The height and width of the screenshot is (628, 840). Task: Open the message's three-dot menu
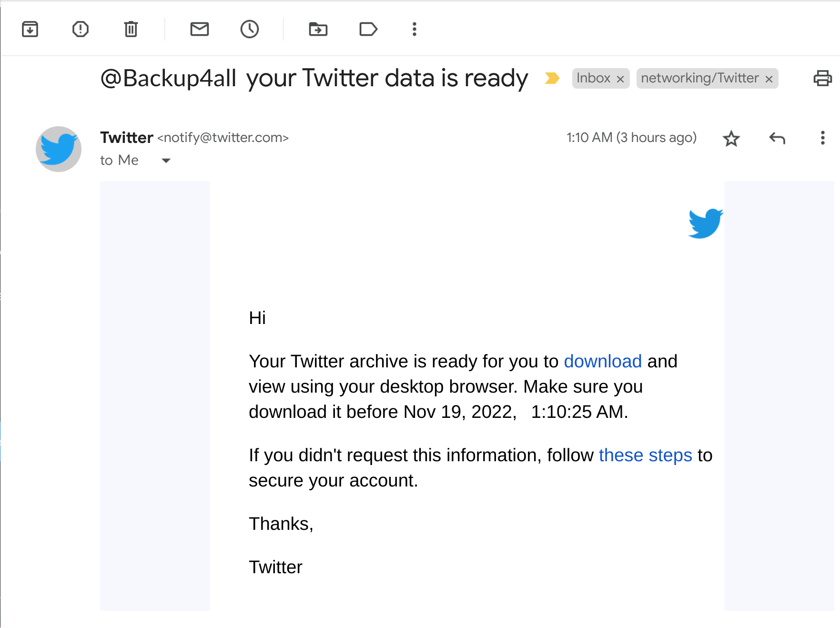tap(822, 139)
